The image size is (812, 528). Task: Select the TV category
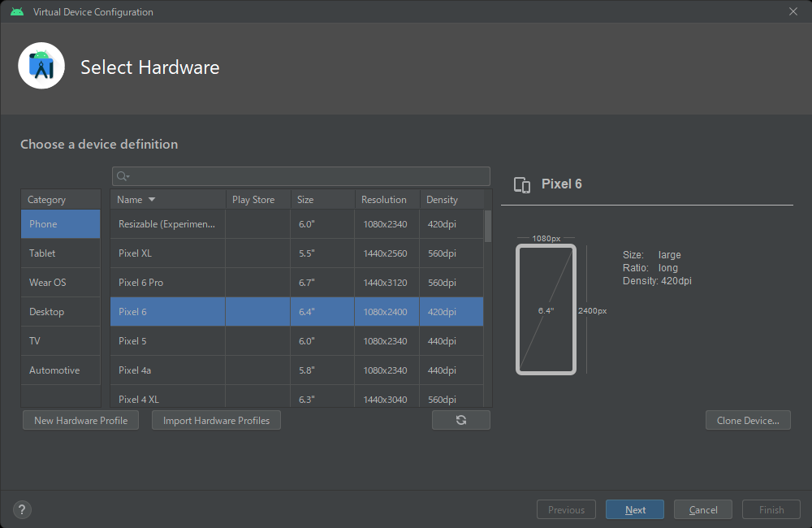tap(61, 341)
